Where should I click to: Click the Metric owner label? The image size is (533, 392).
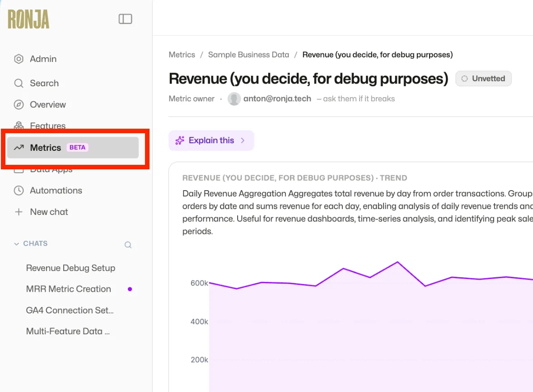coord(192,98)
